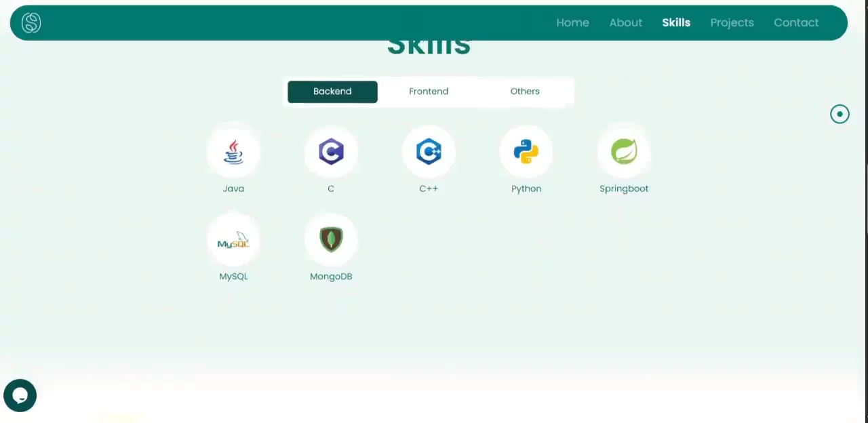868x423 pixels.
Task: Click the Springboot text label
Action: point(624,188)
